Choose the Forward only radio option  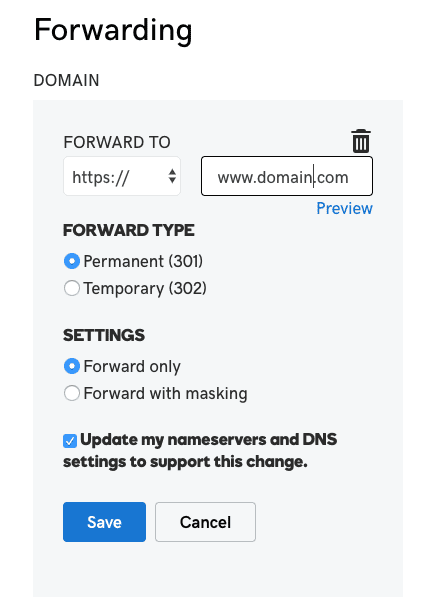point(72,366)
